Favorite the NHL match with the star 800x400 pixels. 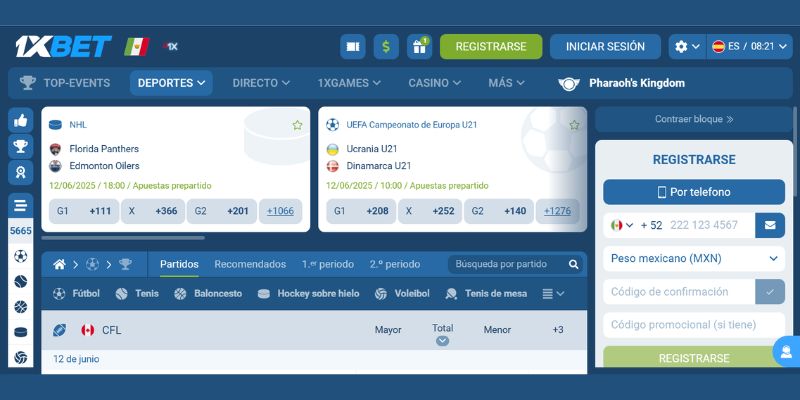coord(297,125)
